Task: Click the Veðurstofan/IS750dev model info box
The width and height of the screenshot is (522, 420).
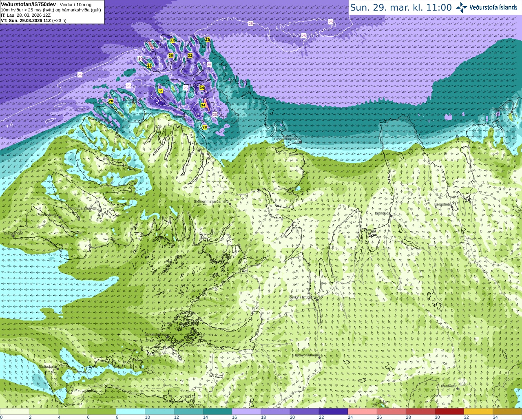Action: click(52, 12)
